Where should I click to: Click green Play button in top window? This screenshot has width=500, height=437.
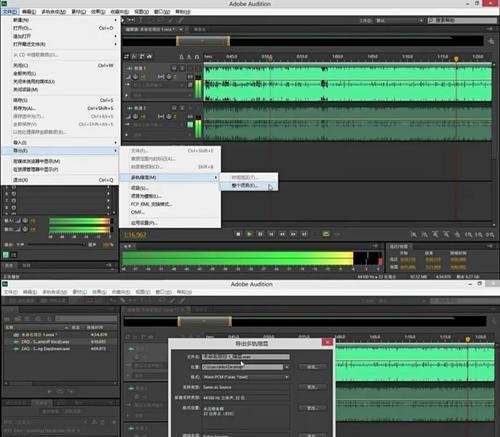[249, 234]
